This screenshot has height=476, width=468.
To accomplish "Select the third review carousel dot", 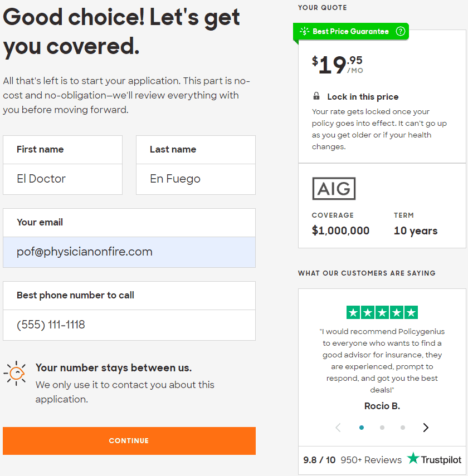I will coord(403,428).
